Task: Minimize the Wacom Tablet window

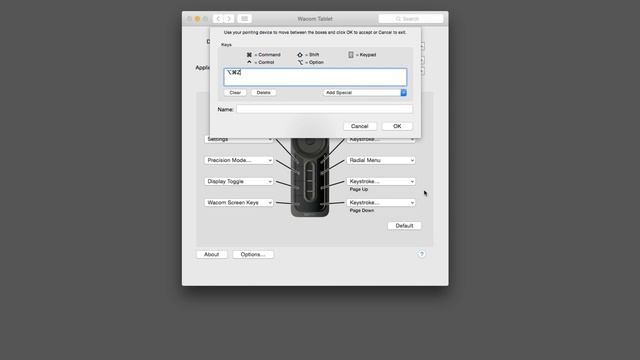Action: pos(198,19)
